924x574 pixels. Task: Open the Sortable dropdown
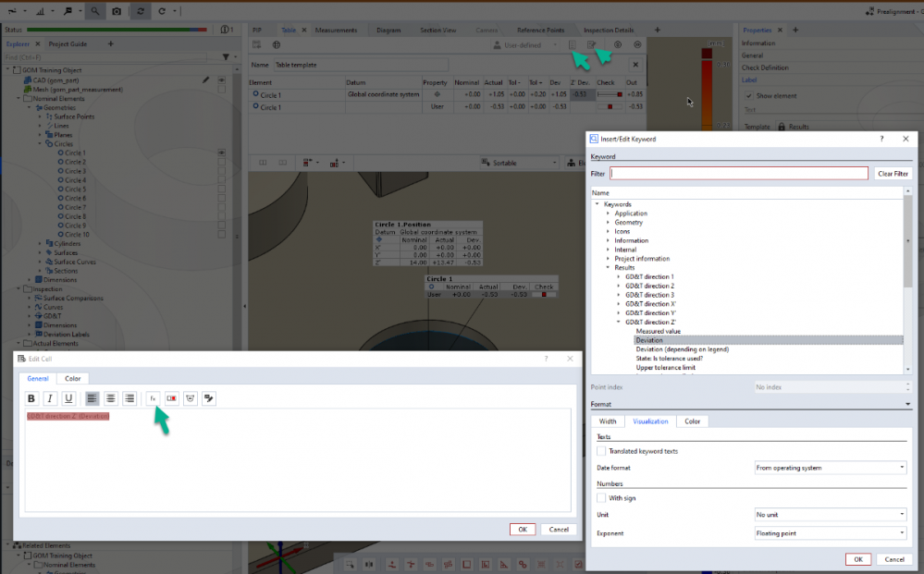click(519, 163)
